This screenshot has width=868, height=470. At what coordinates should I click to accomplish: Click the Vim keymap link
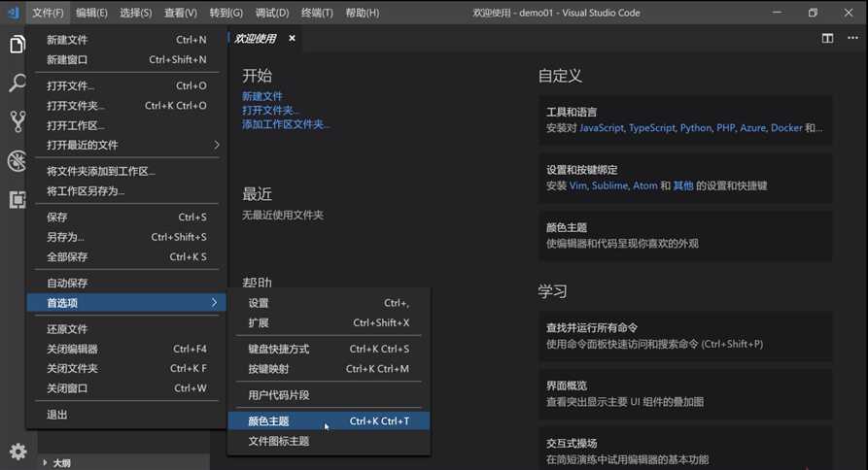point(578,185)
